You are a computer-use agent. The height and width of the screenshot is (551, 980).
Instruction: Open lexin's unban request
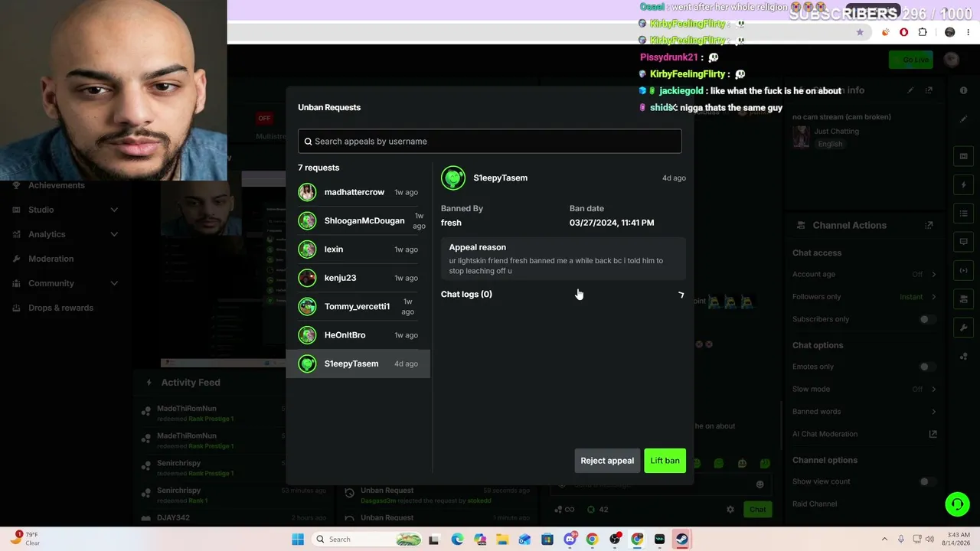pyautogui.click(x=358, y=249)
